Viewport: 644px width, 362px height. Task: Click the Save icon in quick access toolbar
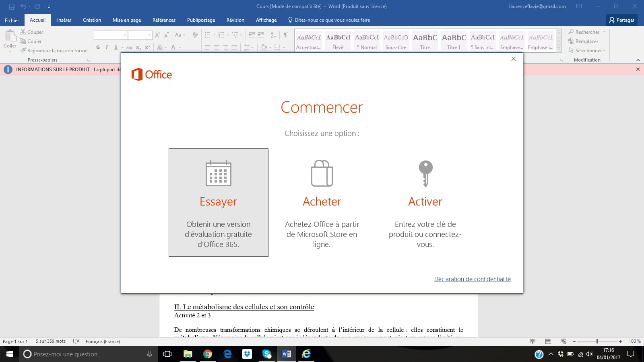(x=12, y=6)
